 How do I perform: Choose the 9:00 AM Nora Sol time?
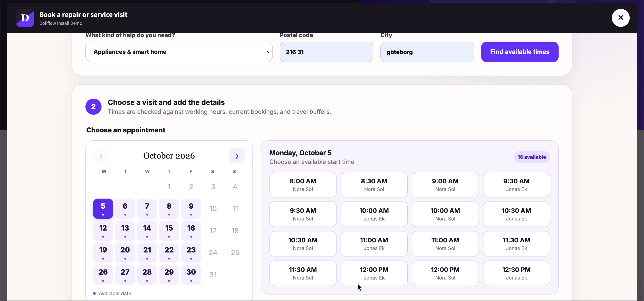445,184
